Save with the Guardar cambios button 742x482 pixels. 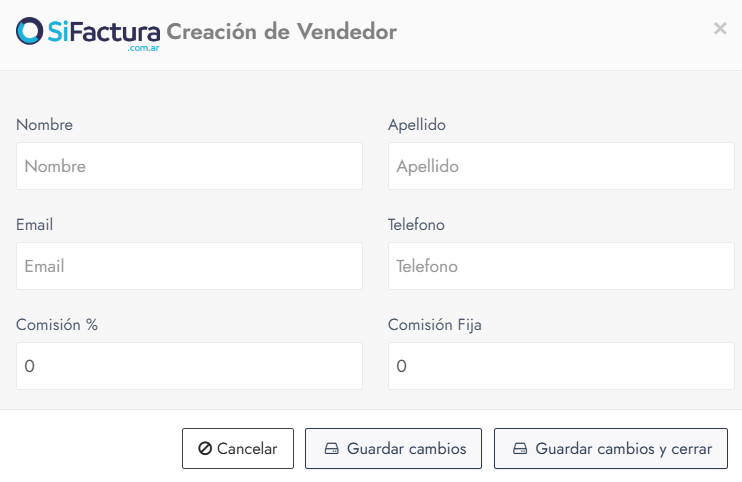point(393,449)
